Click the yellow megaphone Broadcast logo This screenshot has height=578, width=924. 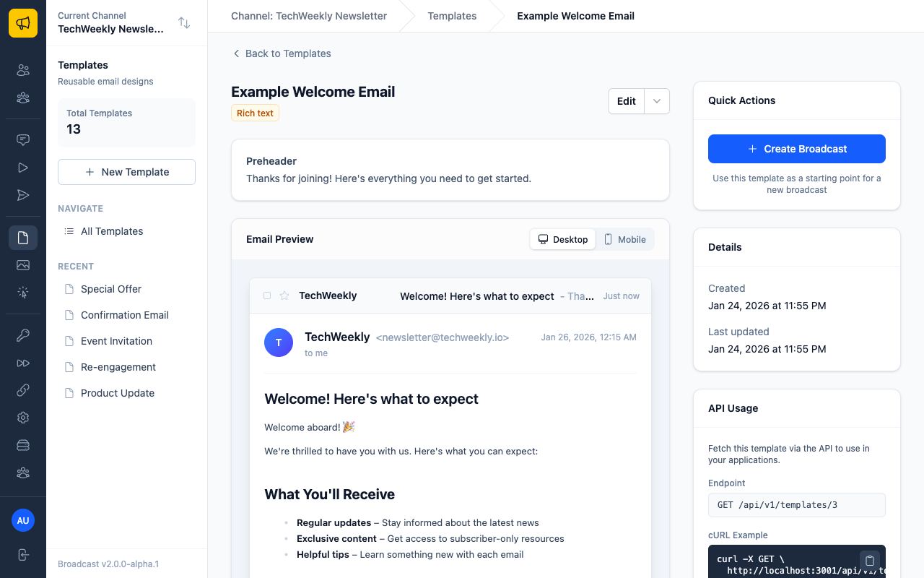tap(23, 23)
